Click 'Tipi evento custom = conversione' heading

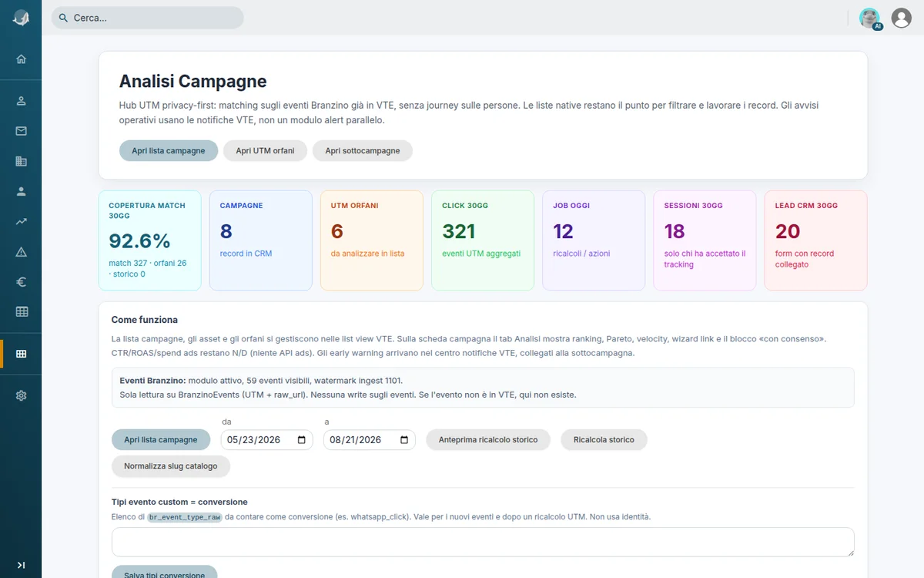[179, 502]
